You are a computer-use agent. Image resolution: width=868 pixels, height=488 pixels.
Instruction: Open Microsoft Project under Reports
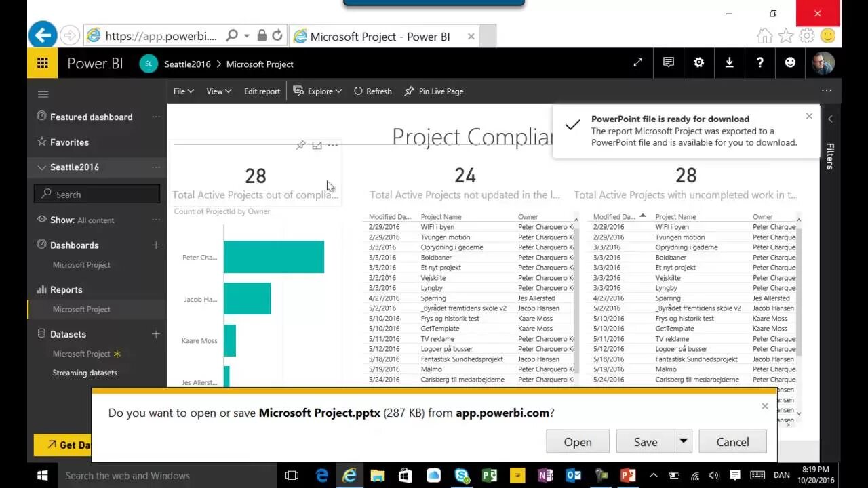pyautogui.click(x=81, y=309)
